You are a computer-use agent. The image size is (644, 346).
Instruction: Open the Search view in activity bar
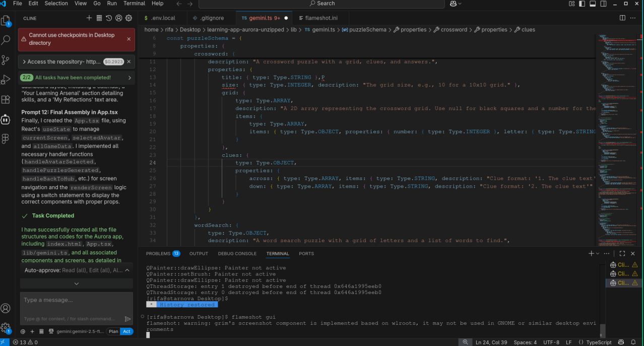tap(6, 40)
